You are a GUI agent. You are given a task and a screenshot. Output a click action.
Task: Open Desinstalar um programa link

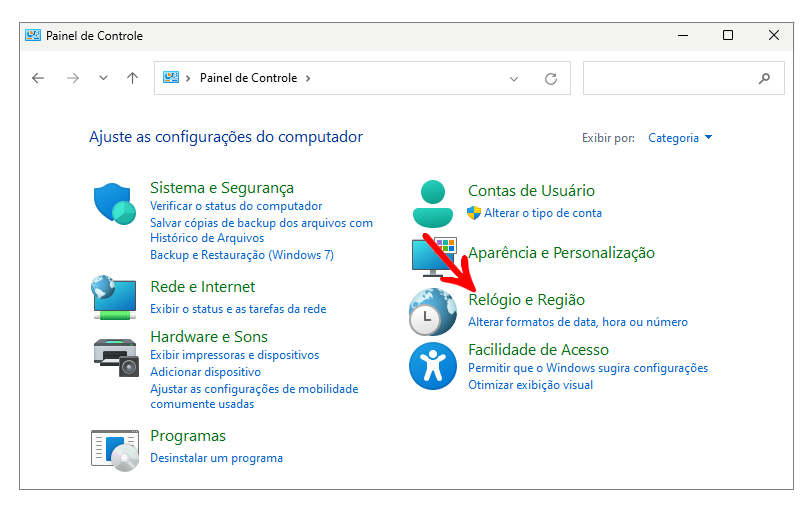point(216,458)
